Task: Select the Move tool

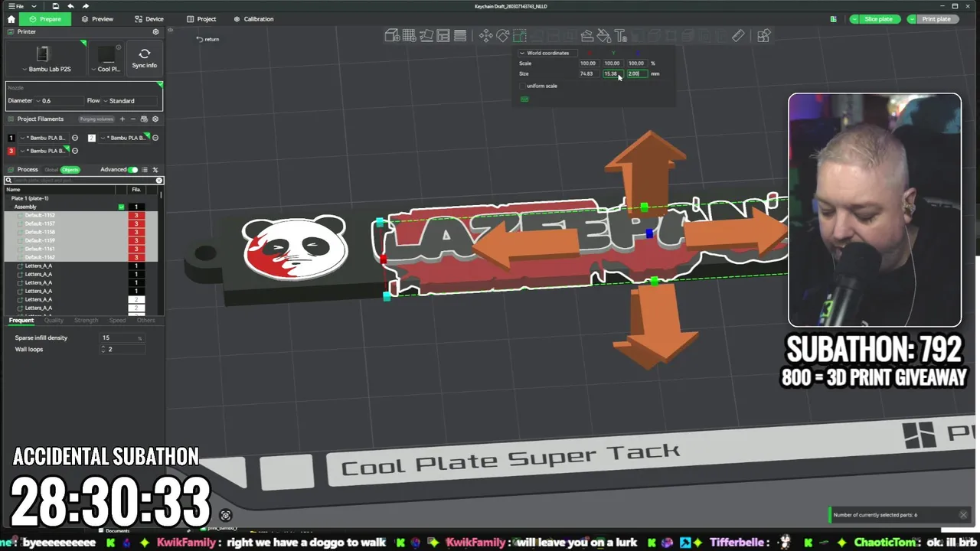Action: 485,36
